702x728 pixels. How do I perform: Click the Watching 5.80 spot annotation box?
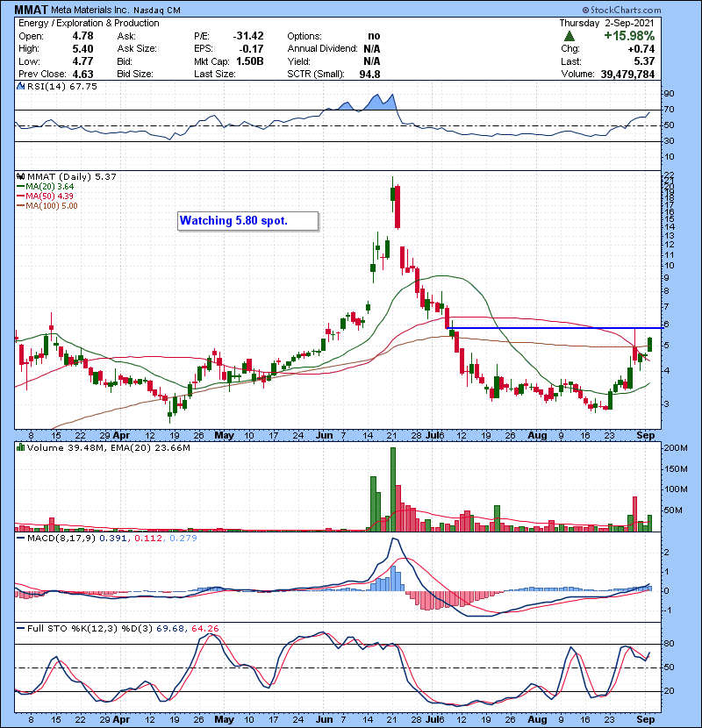pos(248,221)
